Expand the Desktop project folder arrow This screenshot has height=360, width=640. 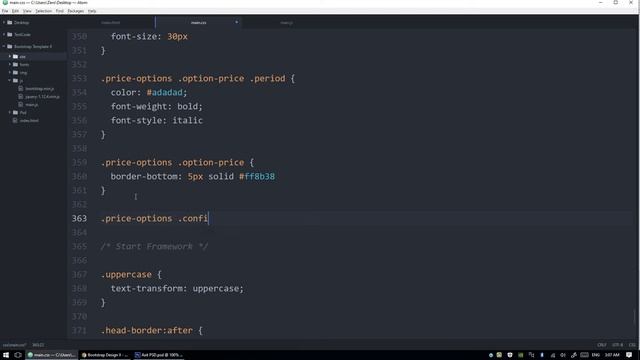tap(4, 22)
